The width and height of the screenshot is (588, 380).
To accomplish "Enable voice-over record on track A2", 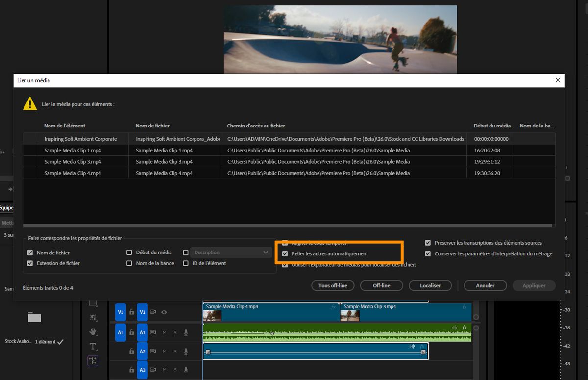I will click(186, 351).
